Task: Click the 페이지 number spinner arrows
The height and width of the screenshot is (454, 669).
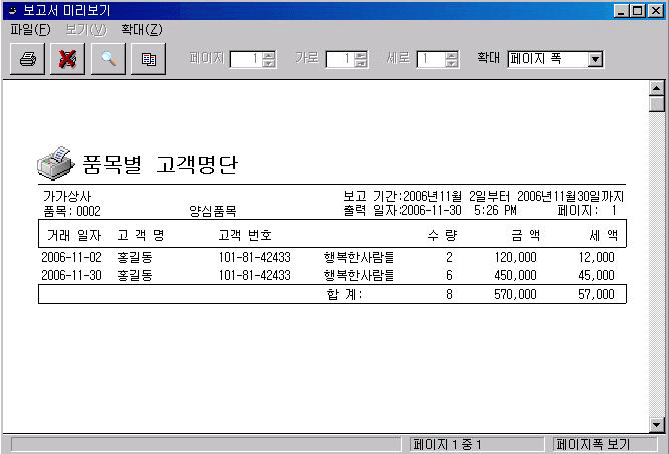Action: [x=268, y=59]
